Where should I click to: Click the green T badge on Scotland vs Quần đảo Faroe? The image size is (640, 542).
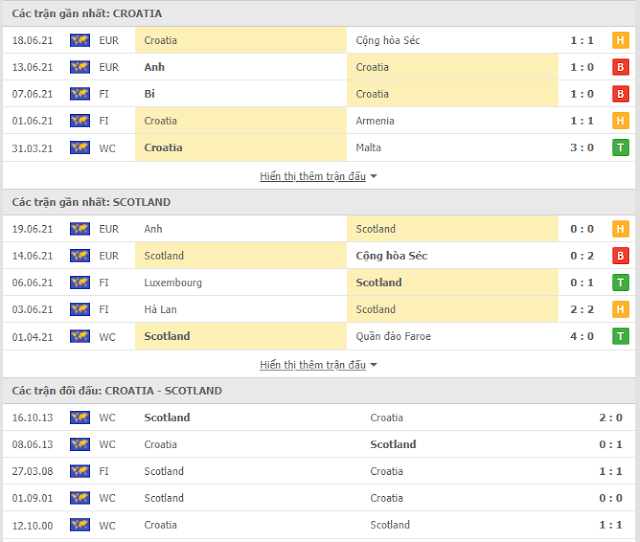(620, 336)
